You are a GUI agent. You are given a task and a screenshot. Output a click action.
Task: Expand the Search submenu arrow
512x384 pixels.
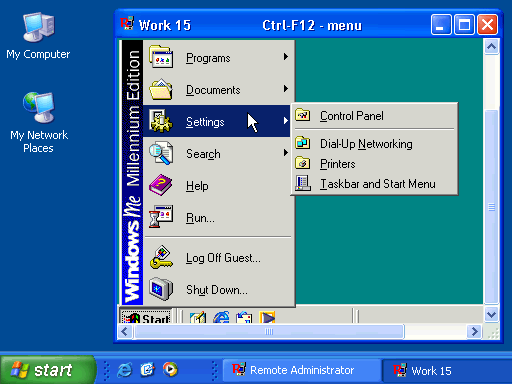(286, 153)
